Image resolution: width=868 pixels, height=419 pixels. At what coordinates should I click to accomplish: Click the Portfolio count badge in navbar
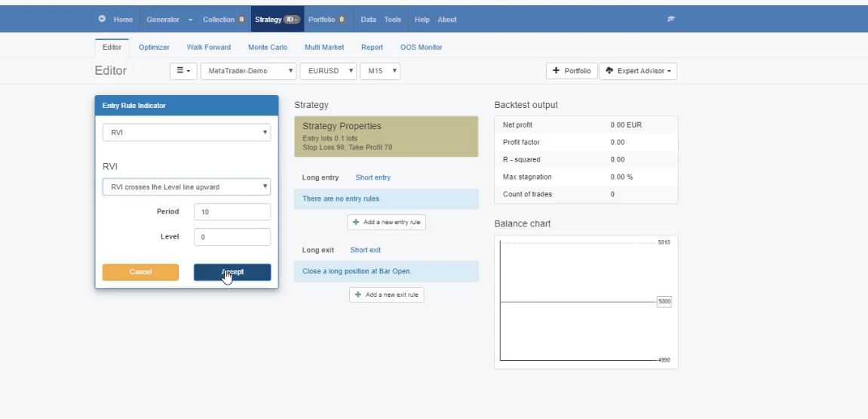pyautogui.click(x=341, y=19)
